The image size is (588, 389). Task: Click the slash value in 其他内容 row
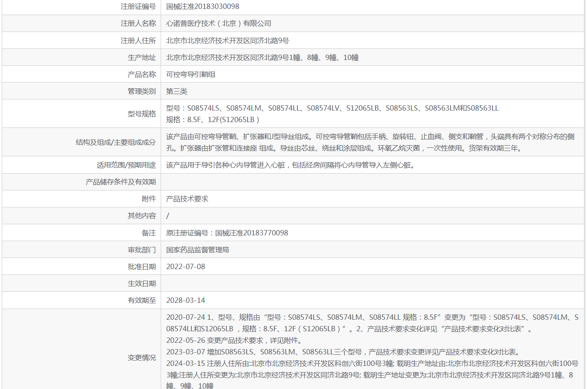(168, 216)
